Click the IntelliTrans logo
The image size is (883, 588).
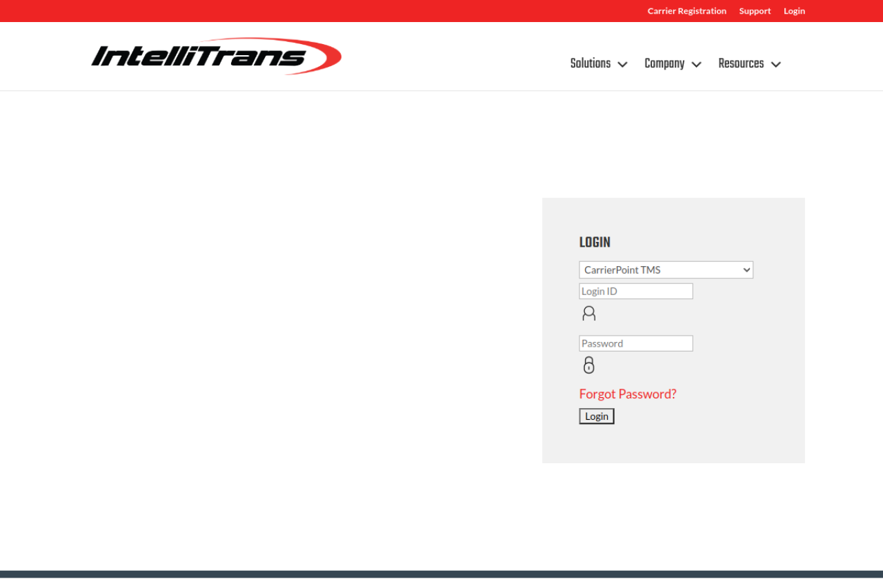(x=216, y=56)
